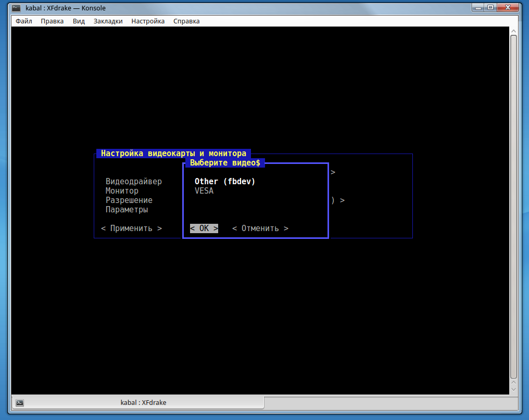Click the Отменить button in dialog

click(260, 228)
